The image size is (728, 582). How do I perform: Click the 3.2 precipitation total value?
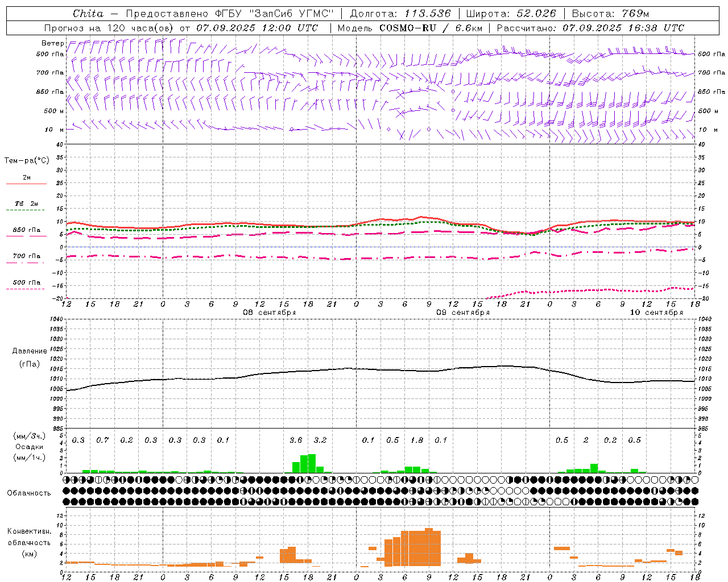pyautogui.click(x=320, y=440)
